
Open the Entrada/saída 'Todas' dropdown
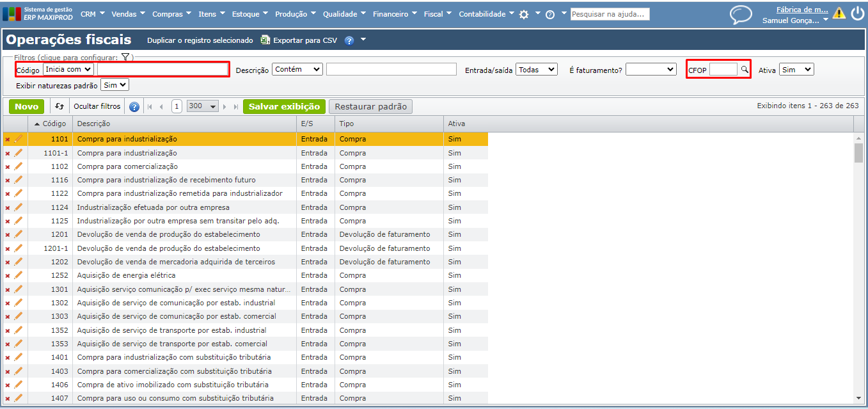[537, 69]
